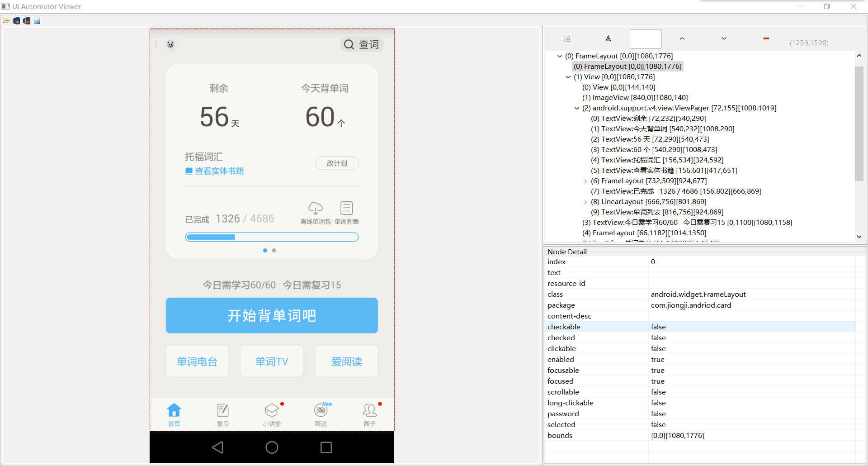The height and width of the screenshot is (466, 868).
Task: Tap the three-dot menu beside the panda icon
Action: [x=156, y=44]
